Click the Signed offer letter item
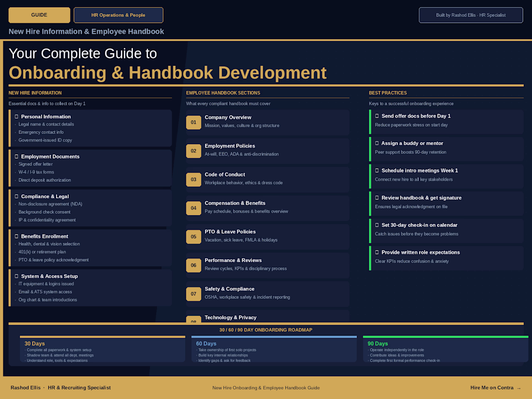Image resolution: width=532 pixels, height=399 pixels. tap(36, 164)
